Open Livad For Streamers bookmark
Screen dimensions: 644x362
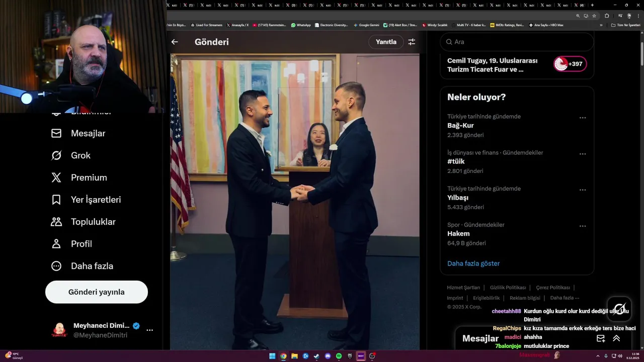click(207, 25)
